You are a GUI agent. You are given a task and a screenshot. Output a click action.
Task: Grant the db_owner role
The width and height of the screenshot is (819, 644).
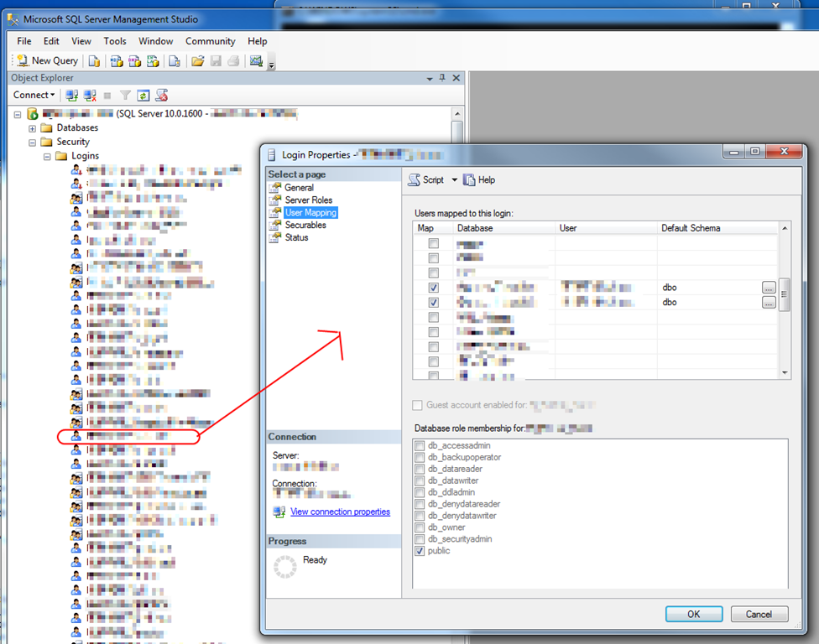pyautogui.click(x=420, y=527)
